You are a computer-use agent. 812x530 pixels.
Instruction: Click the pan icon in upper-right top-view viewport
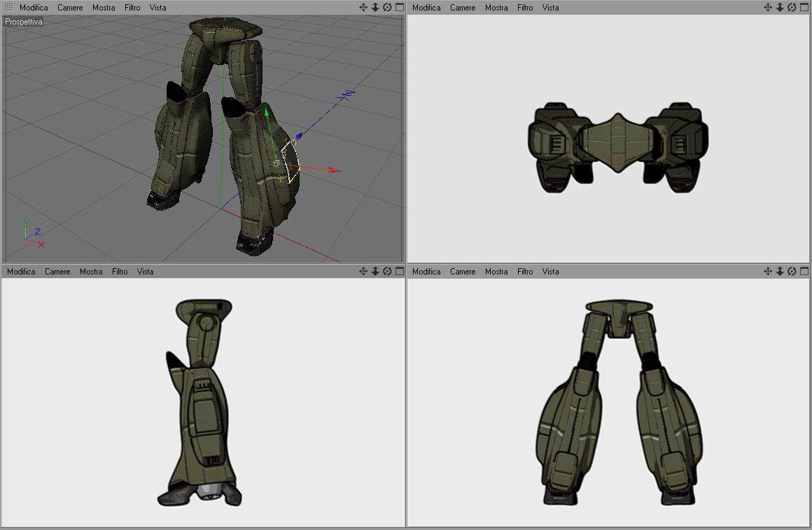point(768,7)
